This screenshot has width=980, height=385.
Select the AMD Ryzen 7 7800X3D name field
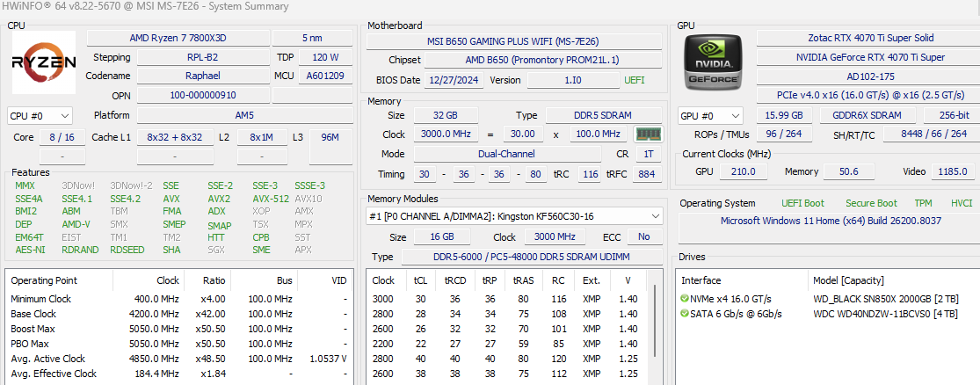tap(178, 38)
